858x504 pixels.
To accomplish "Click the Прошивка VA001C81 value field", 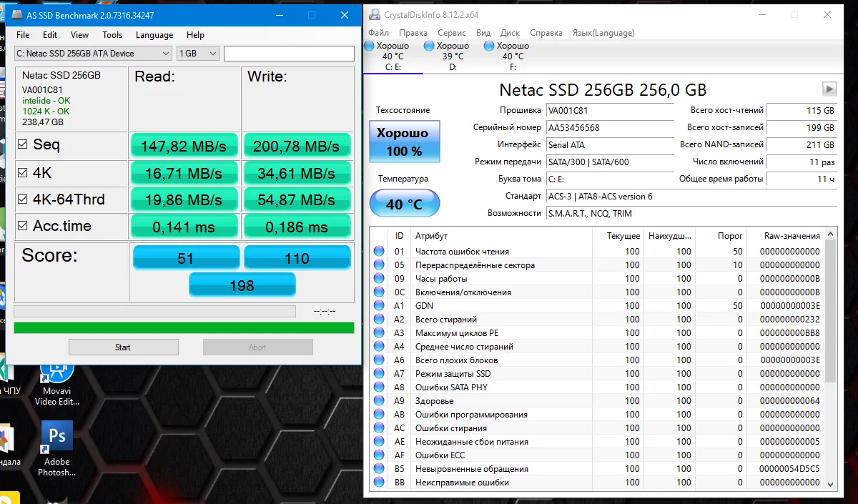I will (610, 111).
